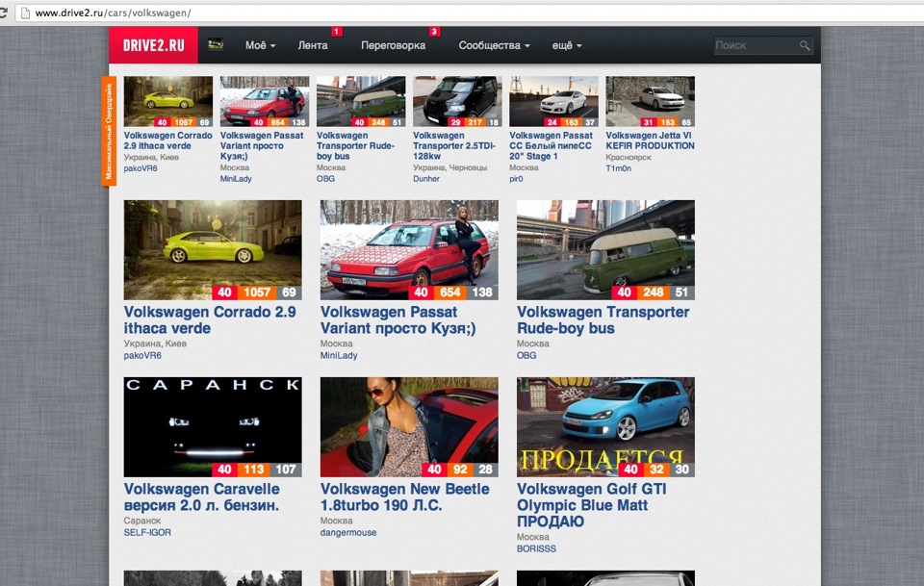The height and width of the screenshot is (586, 924).
Task: Click the notification badge 1 on Лента
Action: tap(337, 31)
